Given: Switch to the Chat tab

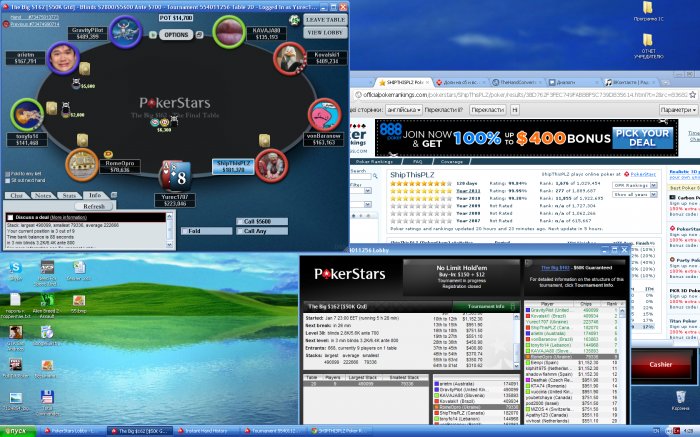Looking at the screenshot, I should point(17,196).
